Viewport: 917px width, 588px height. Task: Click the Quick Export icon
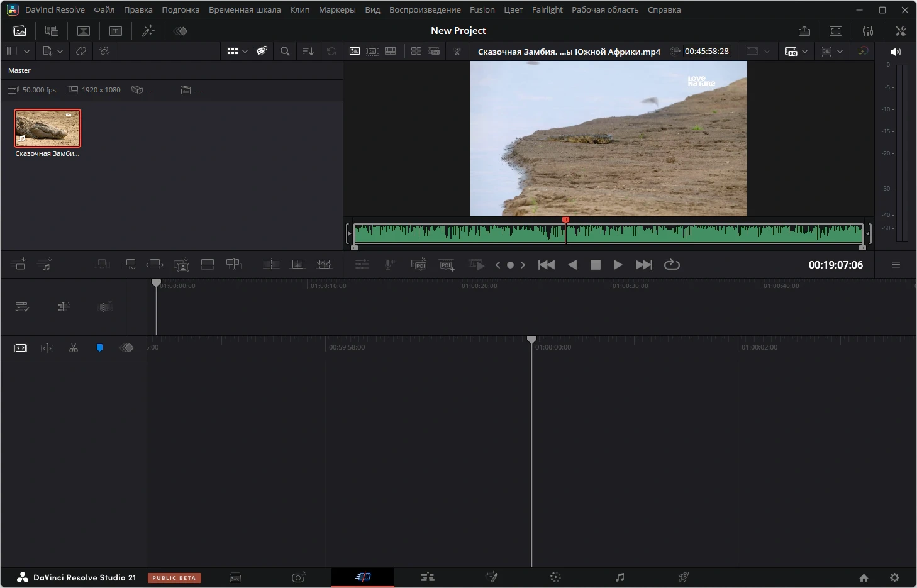click(804, 31)
